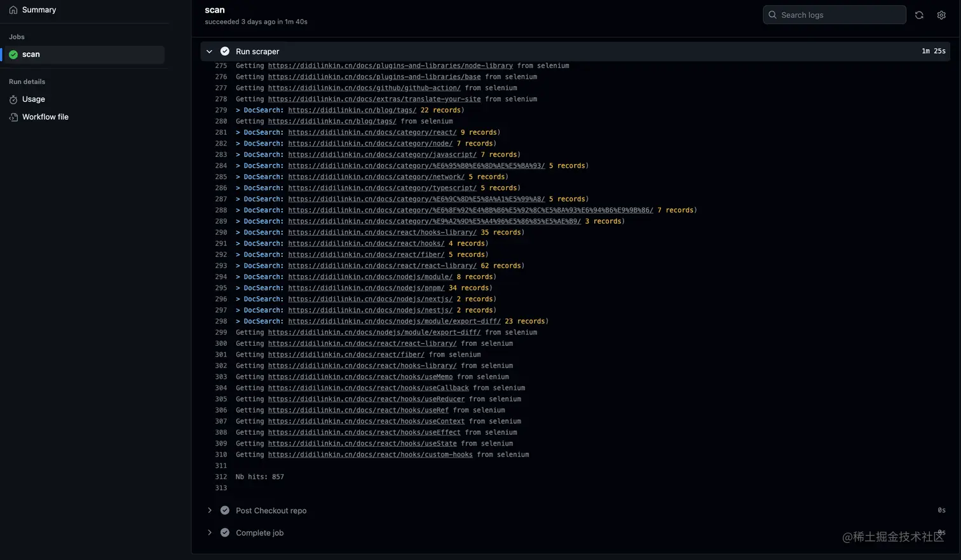Expand the DocSearch group on line 293

tap(238, 266)
